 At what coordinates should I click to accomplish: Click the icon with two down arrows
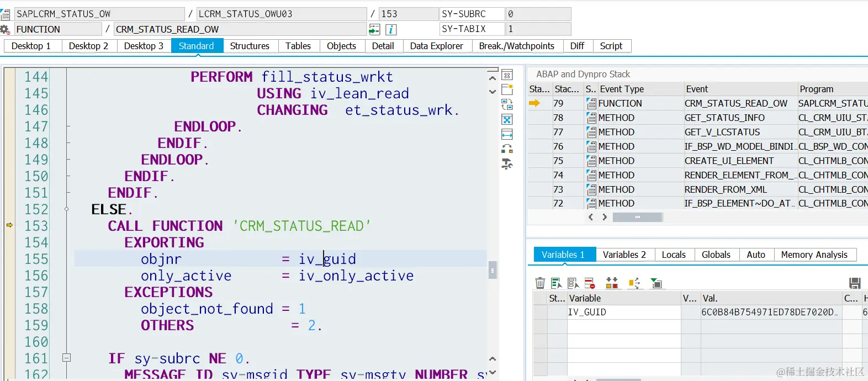click(612, 283)
